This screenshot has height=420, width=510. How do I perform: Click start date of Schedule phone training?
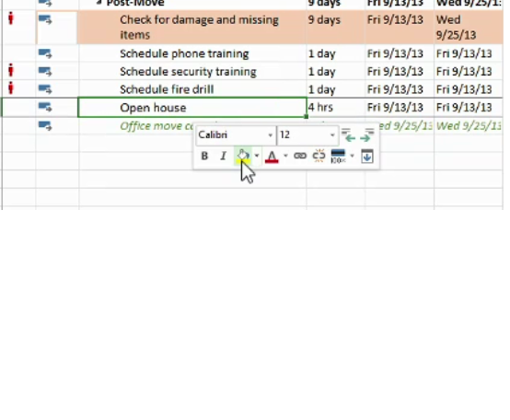tap(395, 53)
